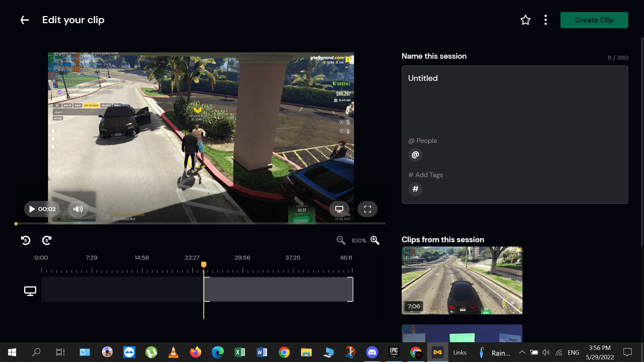Edit the Untitled session name field
Viewport: 644px width, 362px height.
click(x=515, y=97)
